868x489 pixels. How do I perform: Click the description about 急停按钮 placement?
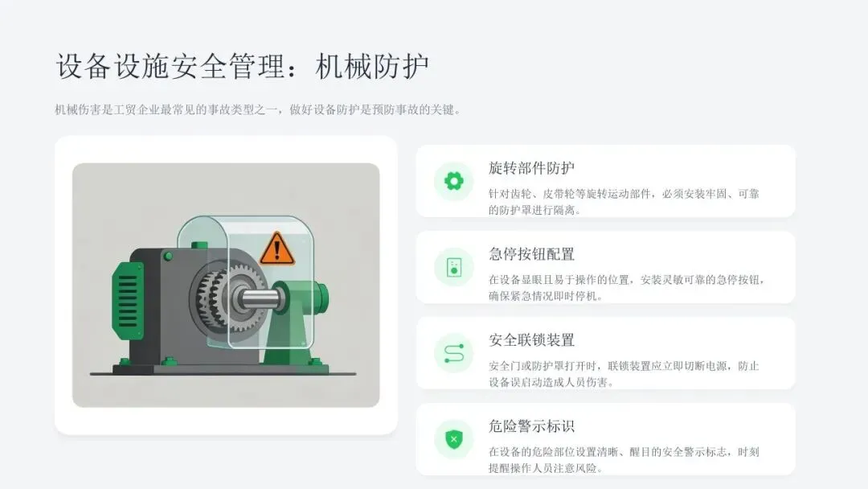(625, 287)
